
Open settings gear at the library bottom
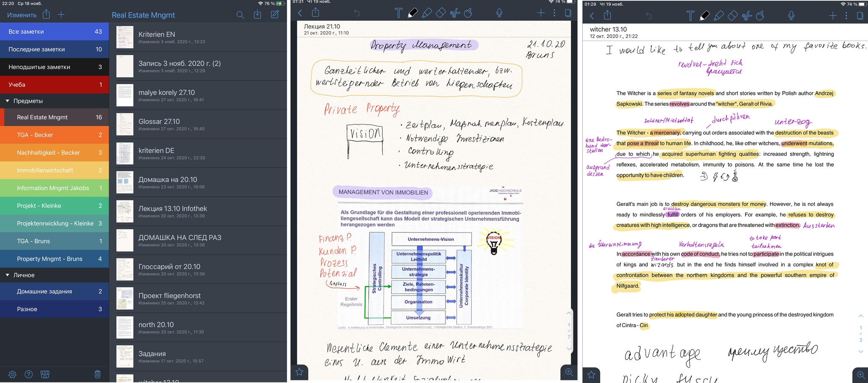point(12,374)
